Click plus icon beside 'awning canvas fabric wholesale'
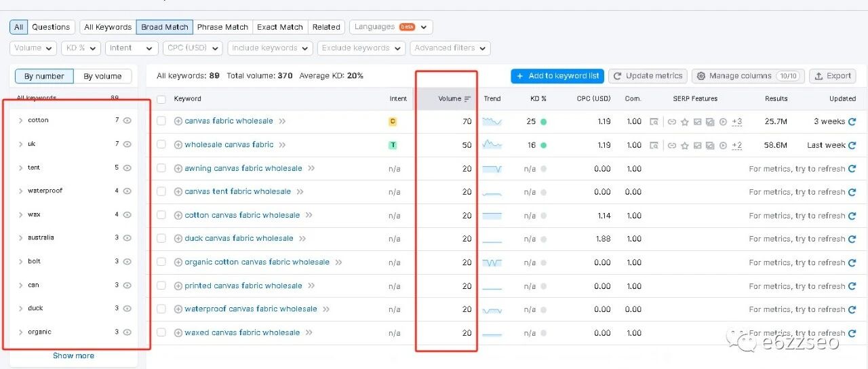 tap(178, 168)
